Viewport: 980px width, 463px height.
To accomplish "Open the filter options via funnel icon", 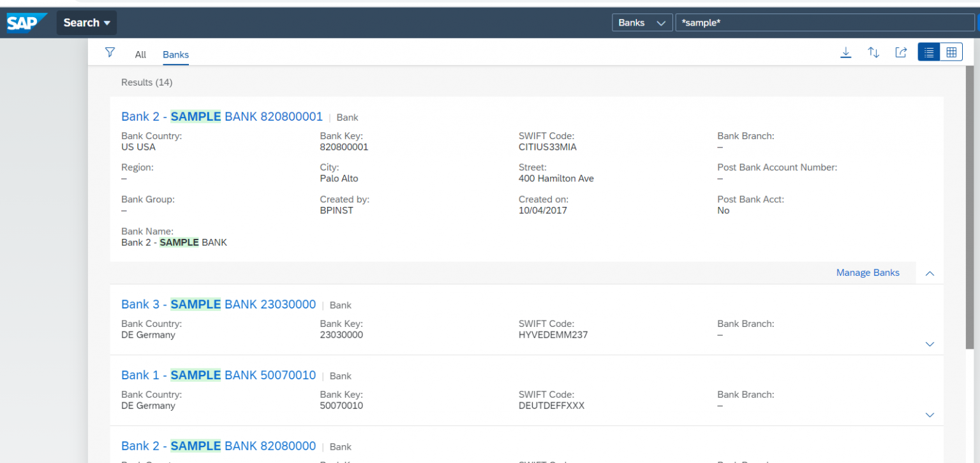I will (x=110, y=52).
